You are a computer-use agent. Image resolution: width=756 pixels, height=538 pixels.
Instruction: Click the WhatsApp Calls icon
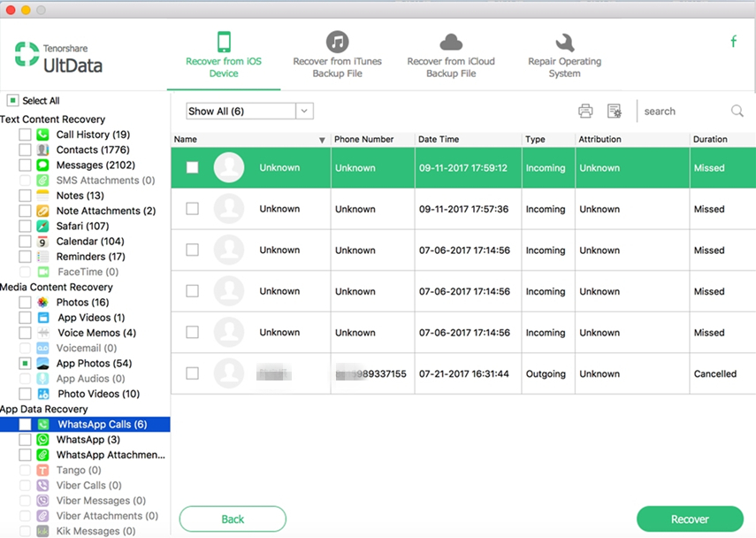tap(43, 425)
